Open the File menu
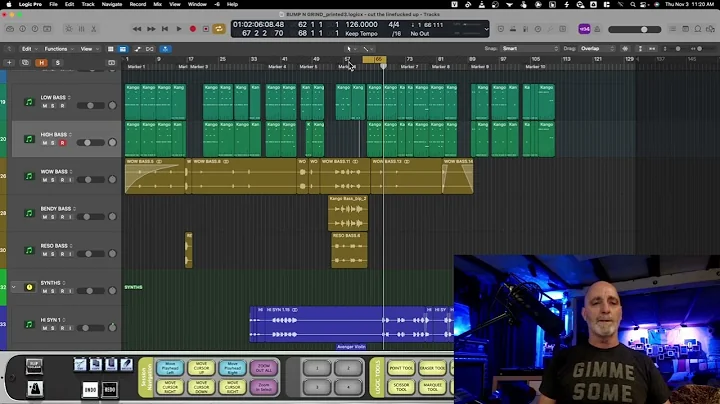The image size is (720, 404). pyautogui.click(x=53, y=4)
